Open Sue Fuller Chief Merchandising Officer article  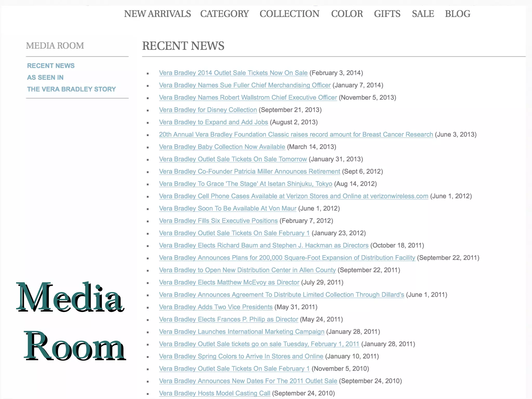pyautogui.click(x=245, y=85)
